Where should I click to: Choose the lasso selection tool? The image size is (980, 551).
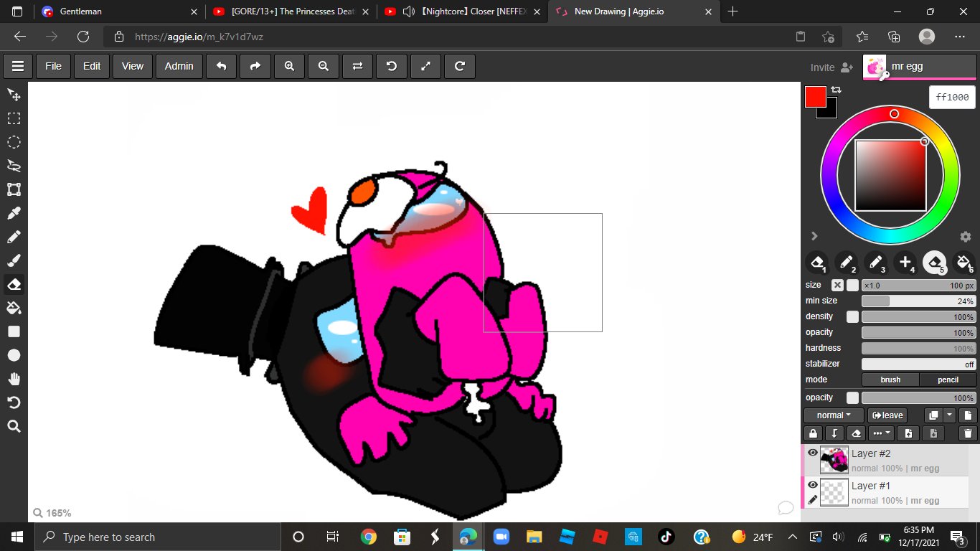click(14, 166)
